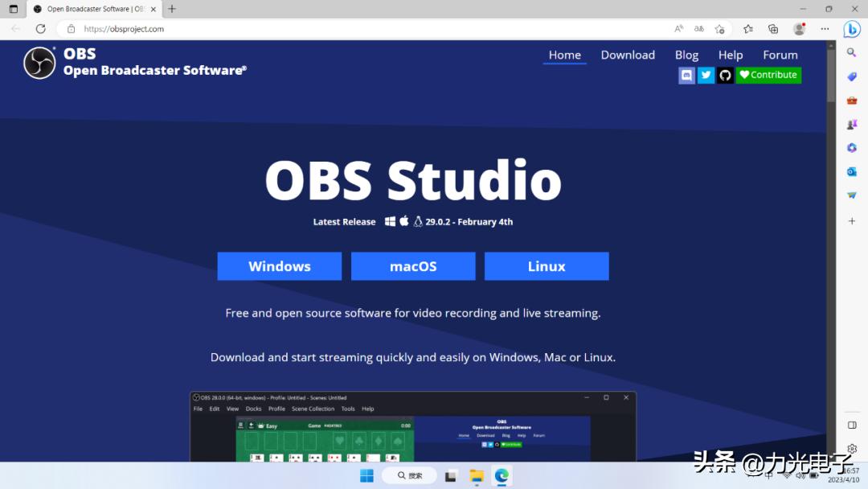868x489 pixels.
Task: Click the translate page icon
Action: point(699,29)
